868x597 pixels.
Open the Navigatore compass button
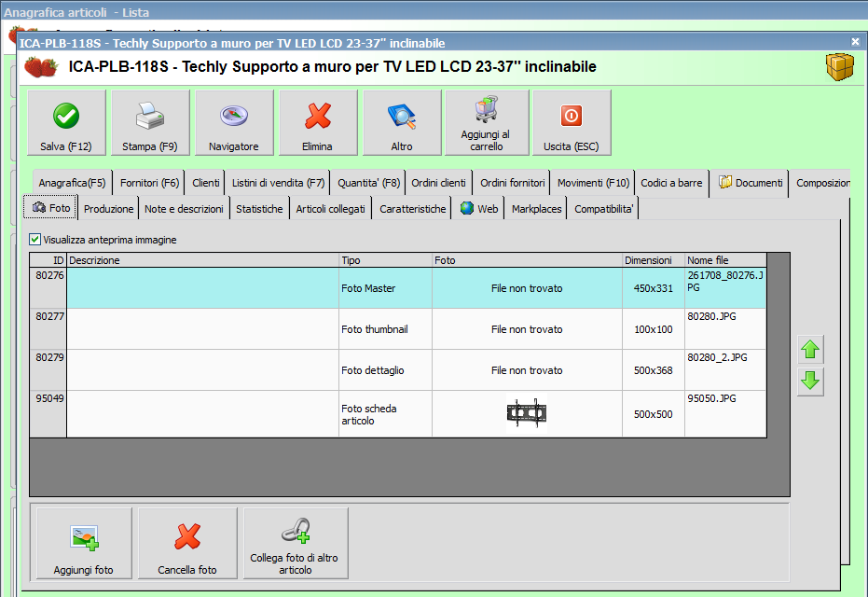[x=234, y=122]
